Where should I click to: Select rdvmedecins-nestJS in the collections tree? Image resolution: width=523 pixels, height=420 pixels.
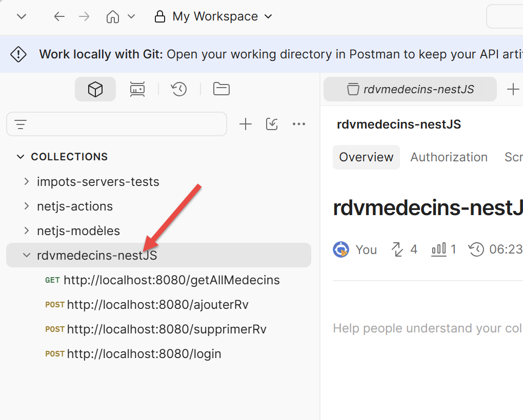97,256
